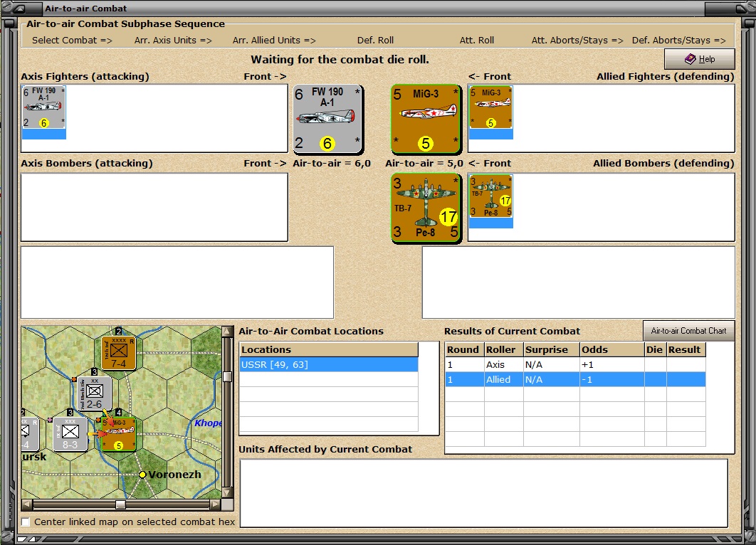Click the Att. Roll subphase step
The width and height of the screenshot is (756, 545).
pos(476,40)
